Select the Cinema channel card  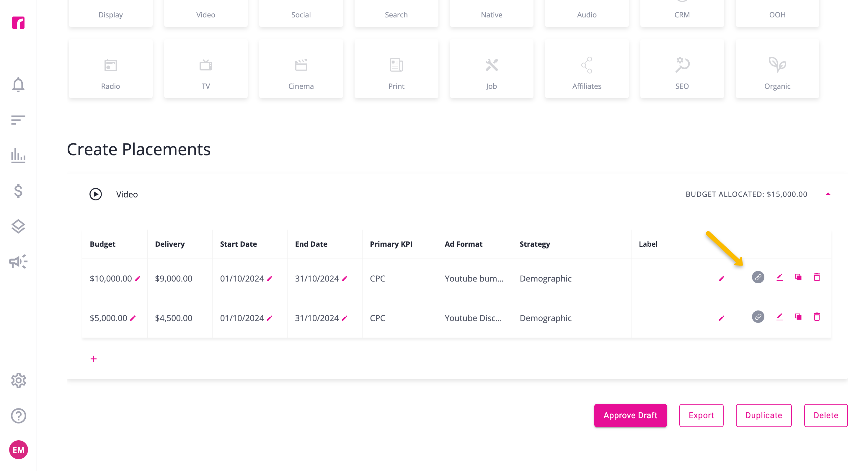(301, 69)
